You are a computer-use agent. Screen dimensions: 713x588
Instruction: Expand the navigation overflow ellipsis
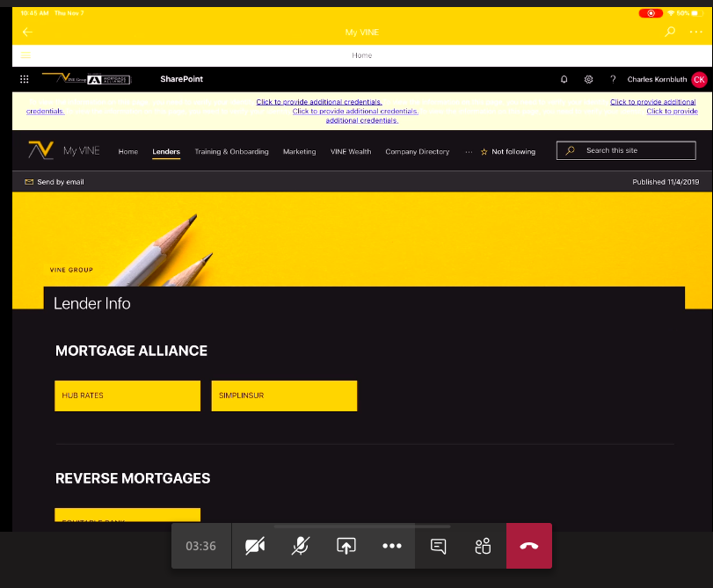click(469, 152)
